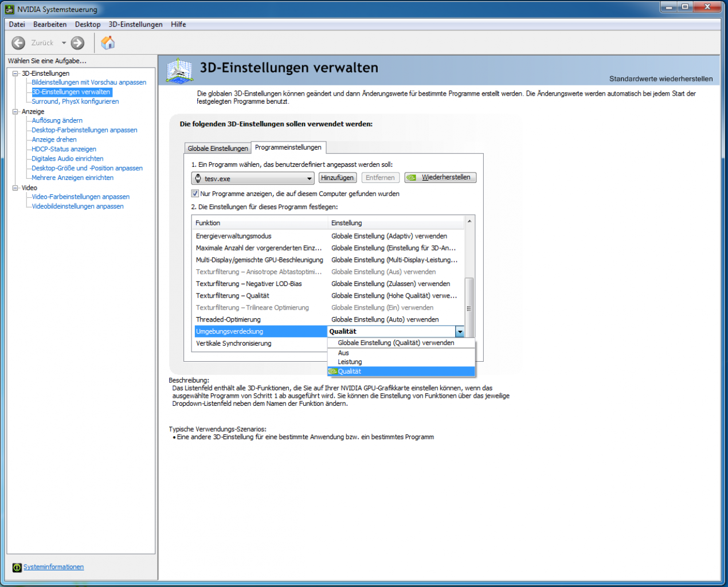728x587 pixels.
Task: Click the forward arrow icon
Action: coord(77,43)
